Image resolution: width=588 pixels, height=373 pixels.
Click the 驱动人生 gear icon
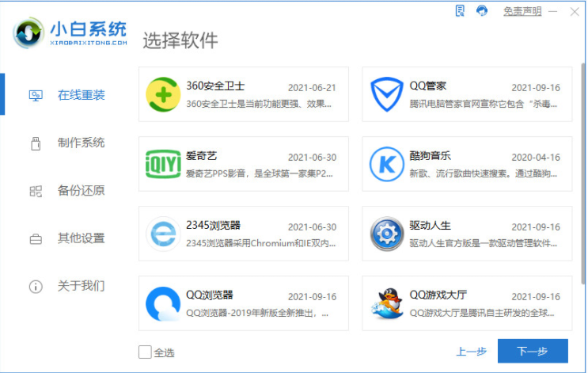(386, 234)
